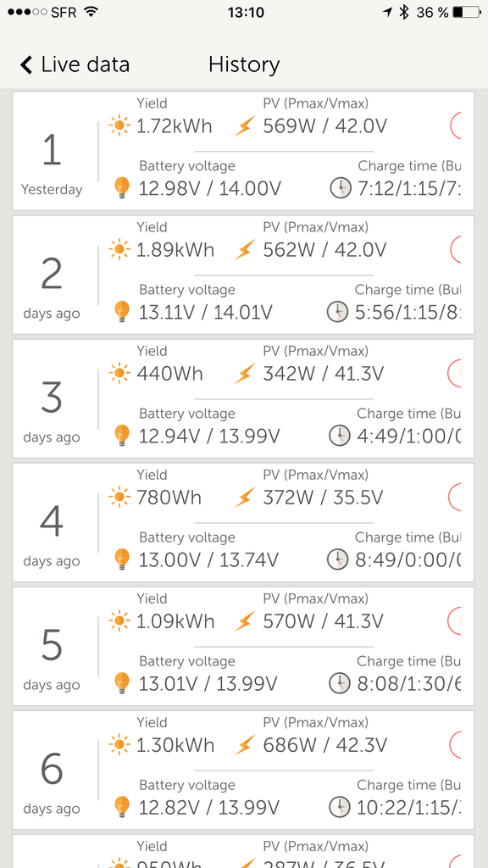Screen dimensions: 488x868
Task: Tap the Bluetooth status icon
Action: pos(404,12)
